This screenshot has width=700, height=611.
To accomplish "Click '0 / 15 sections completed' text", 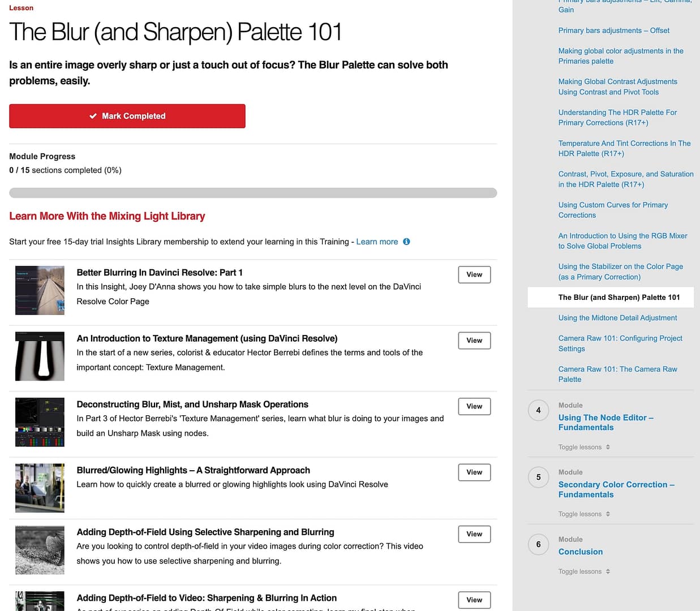I will click(65, 170).
